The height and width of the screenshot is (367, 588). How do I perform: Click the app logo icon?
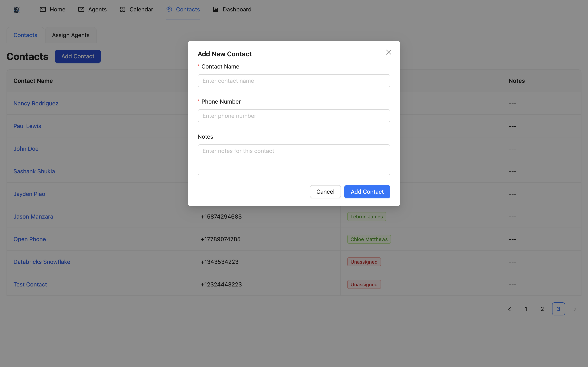[17, 10]
